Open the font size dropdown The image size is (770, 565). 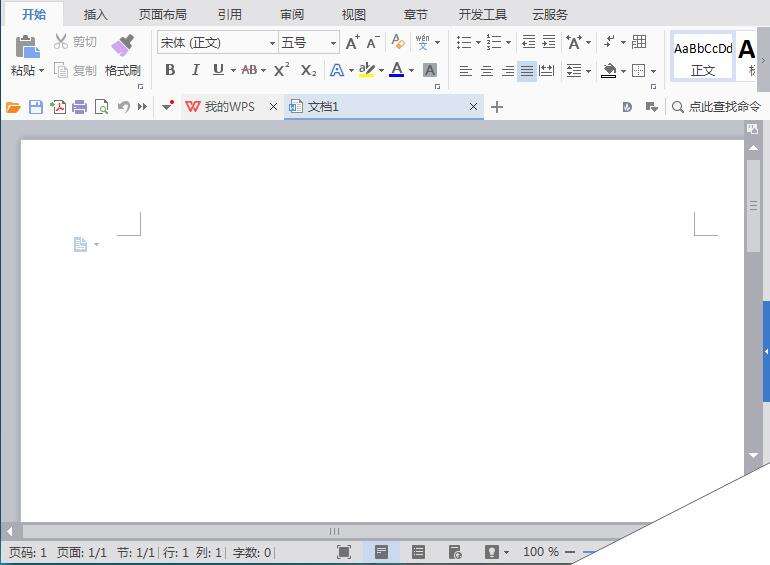coord(333,43)
